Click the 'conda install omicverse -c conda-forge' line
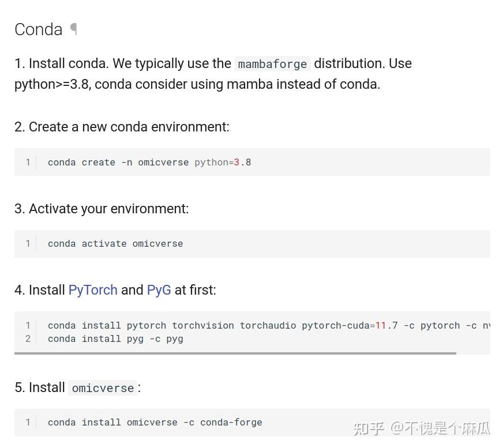Image resolution: width=503 pixels, height=448 pixels. click(x=155, y=422)
